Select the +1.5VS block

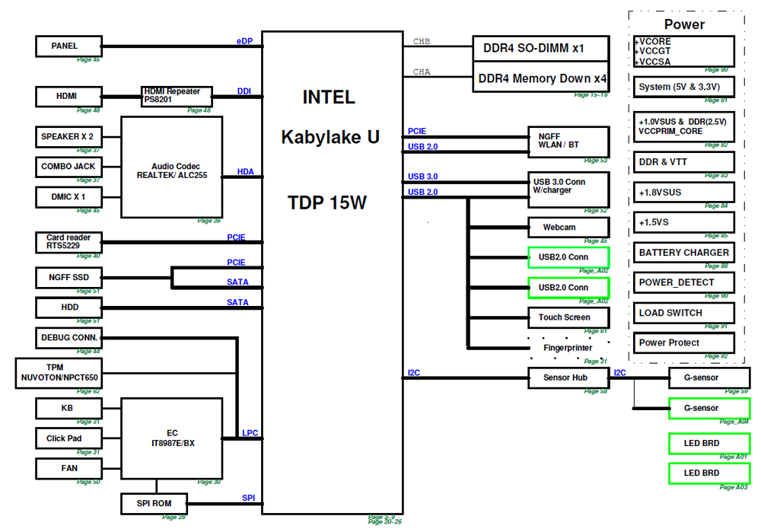click(x=684, y=222)
